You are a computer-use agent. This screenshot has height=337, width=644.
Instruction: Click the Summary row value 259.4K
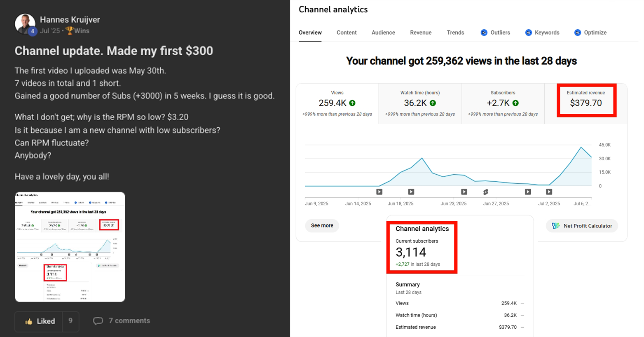[x=509, y=303]
